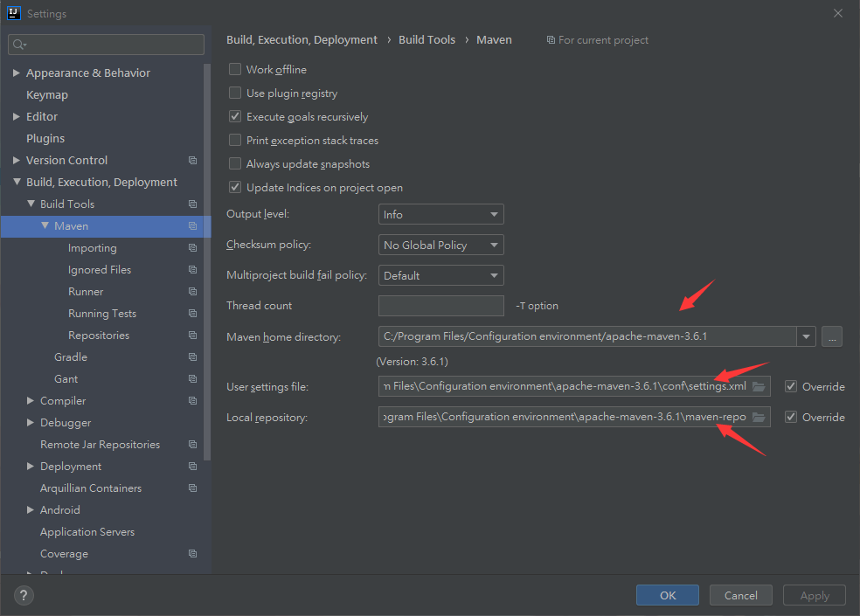Image resolution: width=860 pixels, height=616 pixels.
Task: Open the Runner settings page
Action: point(86,292)
